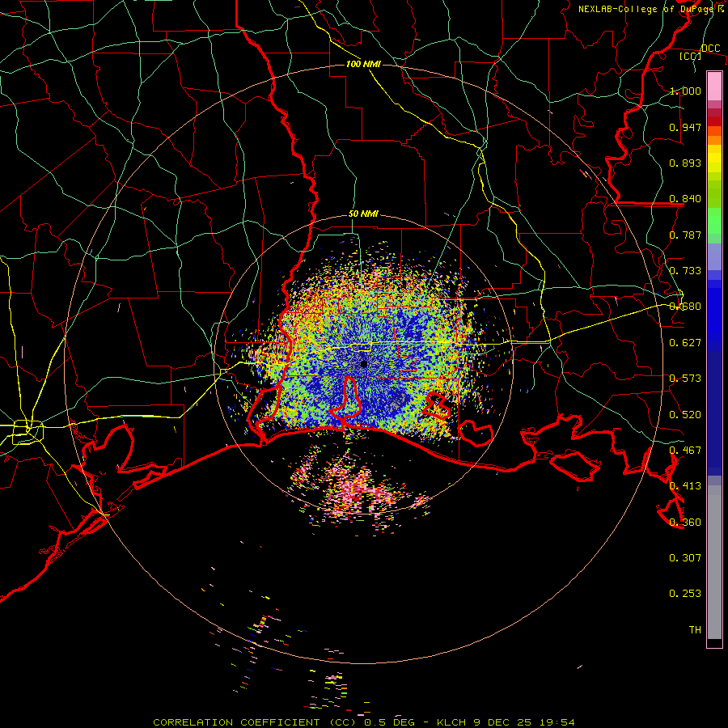Click the 0.627 scale value
Image resolution: width=728 pixels, height=728 pixels.
coord(685,343)
